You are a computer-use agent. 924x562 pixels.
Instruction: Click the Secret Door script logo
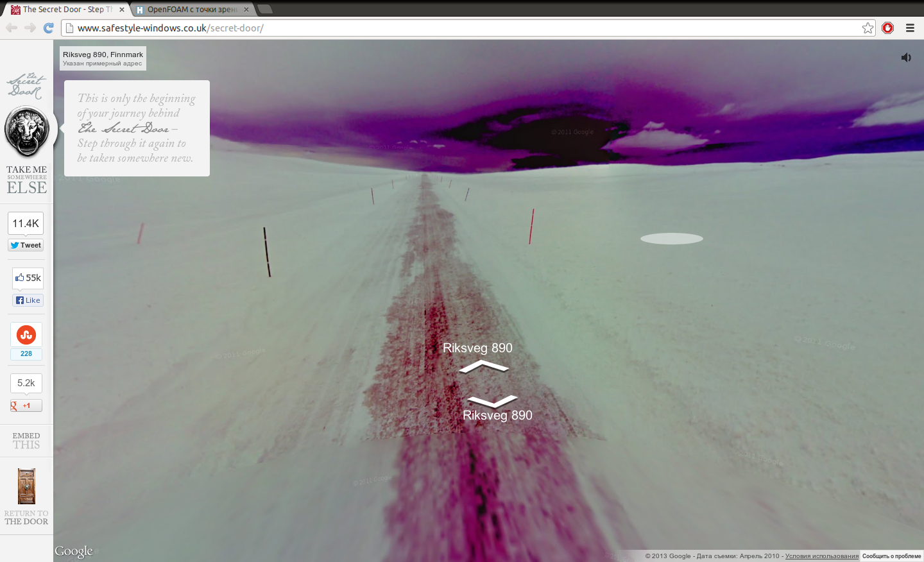26,85
